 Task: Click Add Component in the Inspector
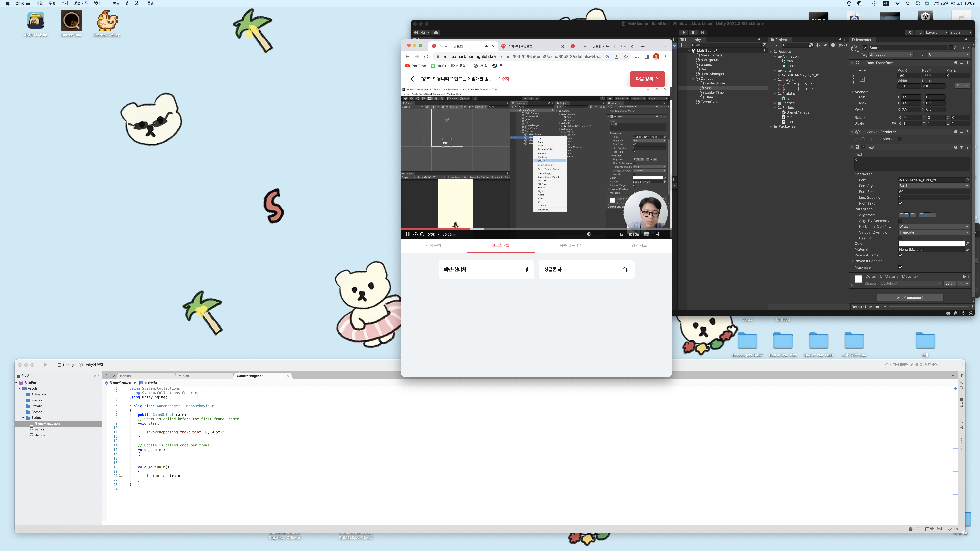click(910, 298)
